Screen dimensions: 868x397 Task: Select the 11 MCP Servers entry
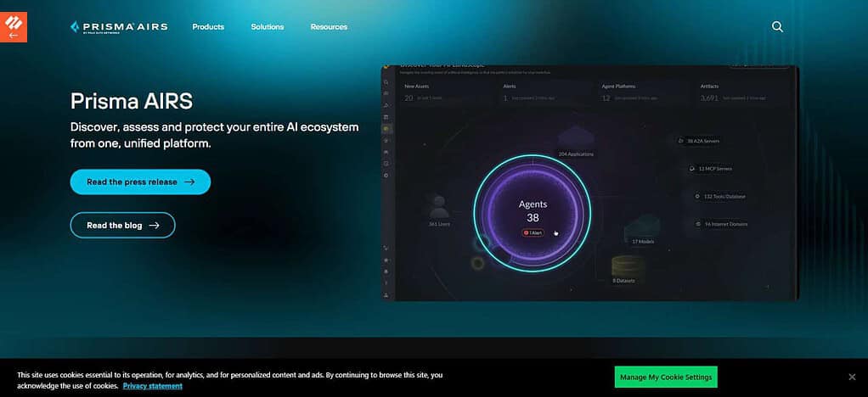point(711,169)
